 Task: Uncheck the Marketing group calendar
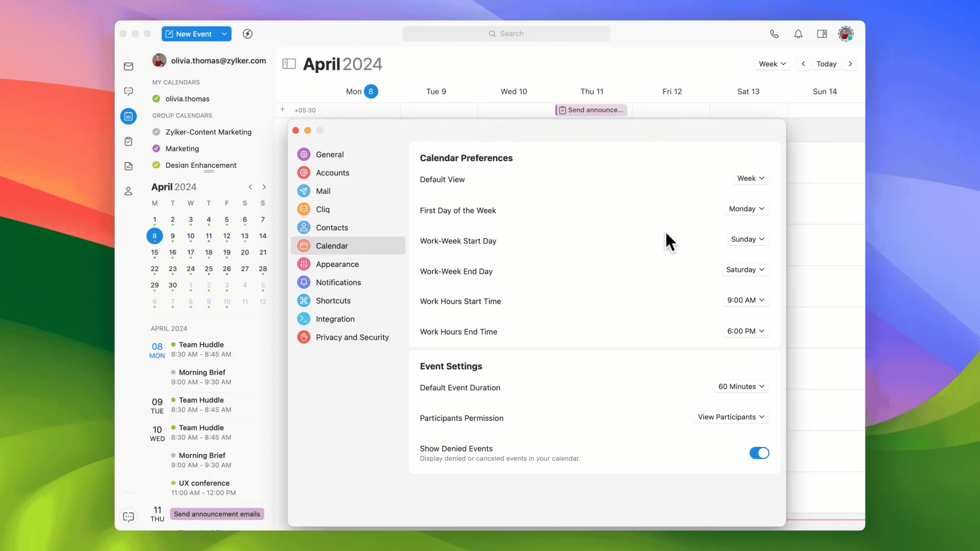(156, 148)
